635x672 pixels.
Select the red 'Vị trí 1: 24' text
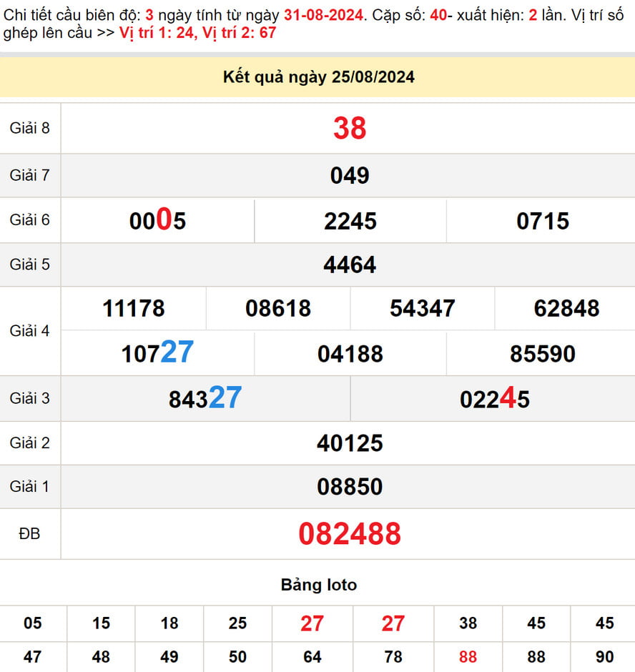coord(157,33)
